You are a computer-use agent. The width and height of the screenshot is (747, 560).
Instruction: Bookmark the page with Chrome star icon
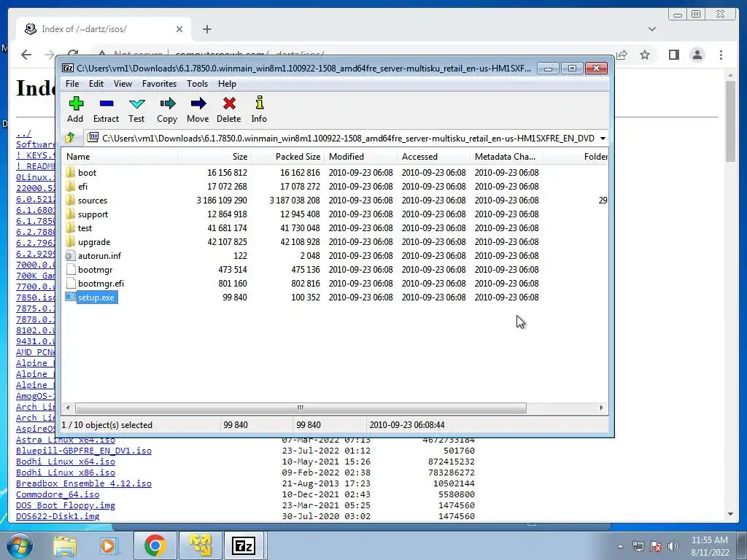point(645,55)
